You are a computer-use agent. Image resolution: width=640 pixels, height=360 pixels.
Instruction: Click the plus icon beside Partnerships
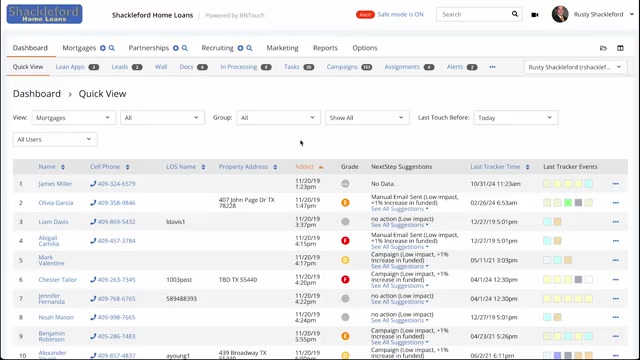[176, 48]
